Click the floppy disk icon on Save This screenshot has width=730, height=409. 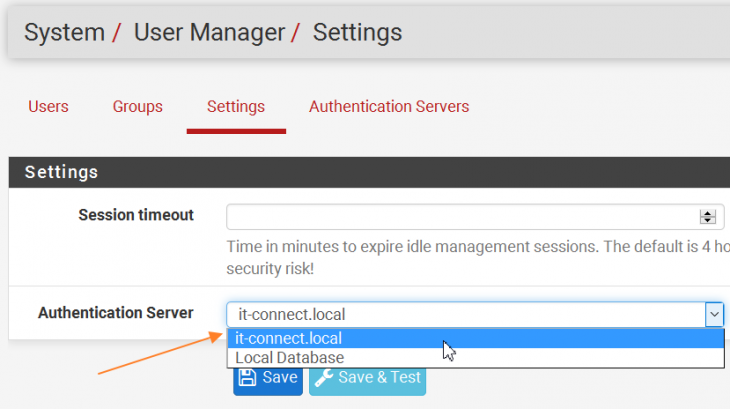247,377
